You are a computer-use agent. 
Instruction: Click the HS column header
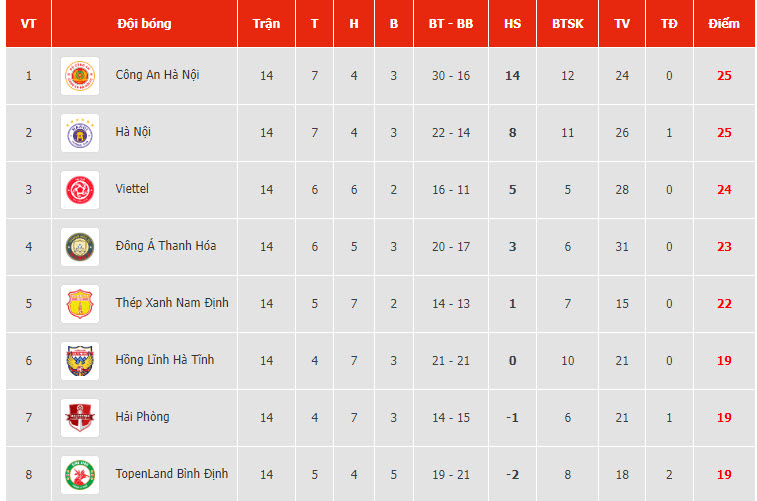tap(512, 23)
